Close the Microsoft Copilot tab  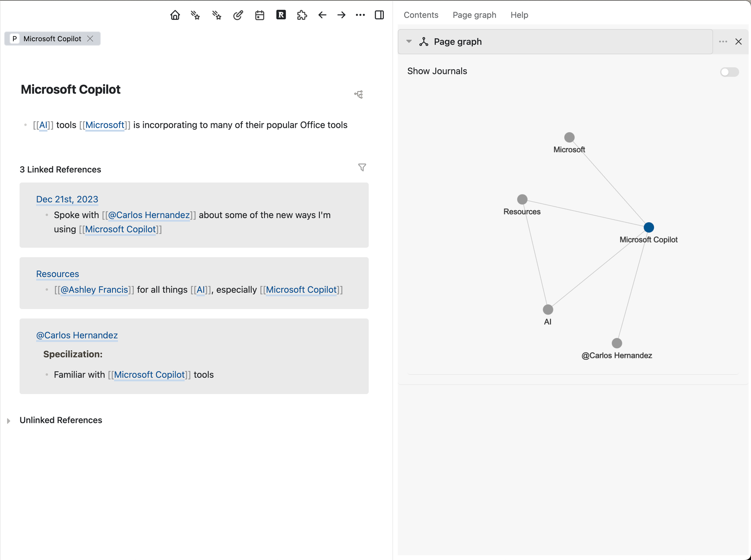(90, 39)
